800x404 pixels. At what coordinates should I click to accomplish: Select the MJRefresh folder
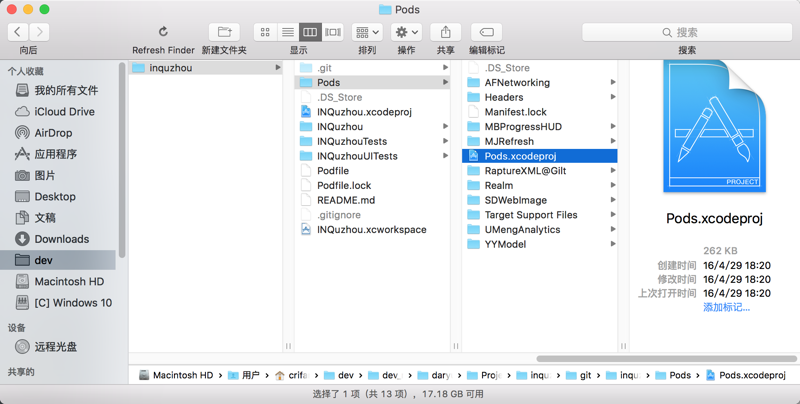point(540,141)
